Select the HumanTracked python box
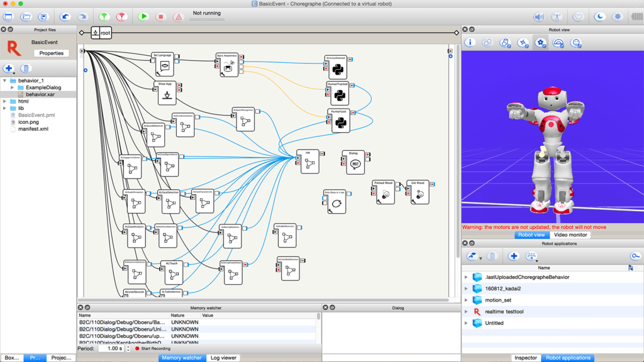This screenshot has height=362, width=644. coord(339,94)
